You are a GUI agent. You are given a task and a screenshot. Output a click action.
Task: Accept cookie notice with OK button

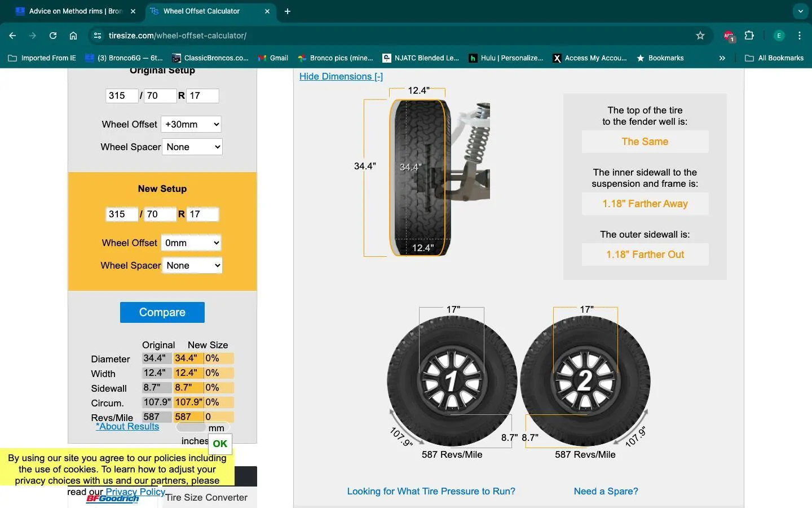click(220, 444)
